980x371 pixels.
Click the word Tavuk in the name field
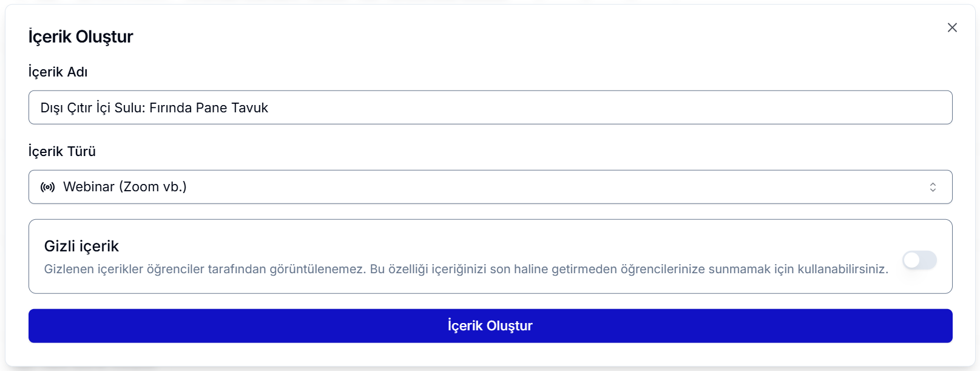click(249, 107)
